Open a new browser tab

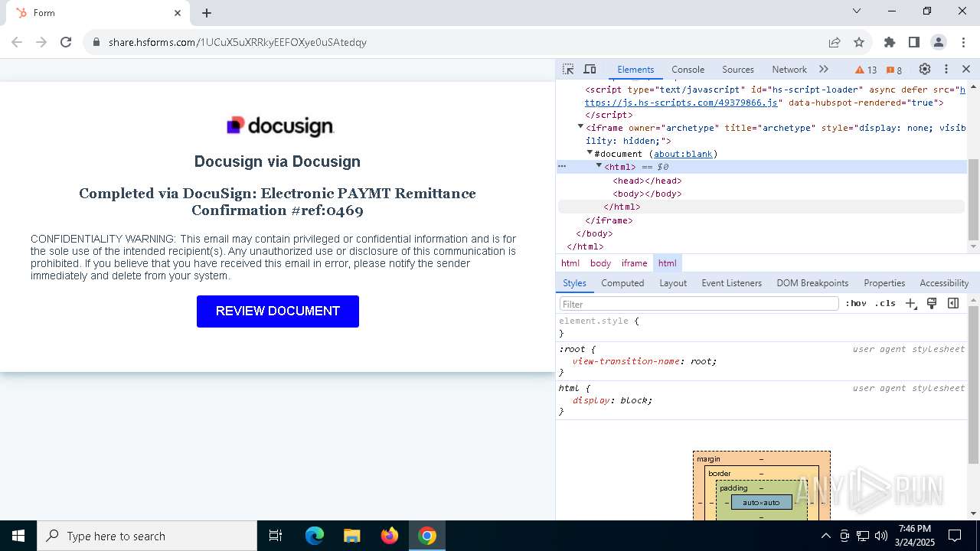pos(207,13)
